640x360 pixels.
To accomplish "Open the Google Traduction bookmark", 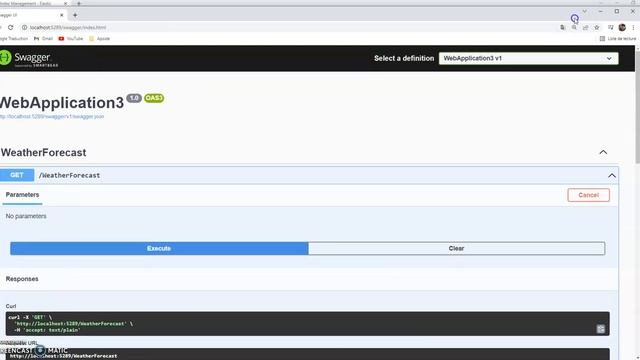I will click(x=14, y=38).
